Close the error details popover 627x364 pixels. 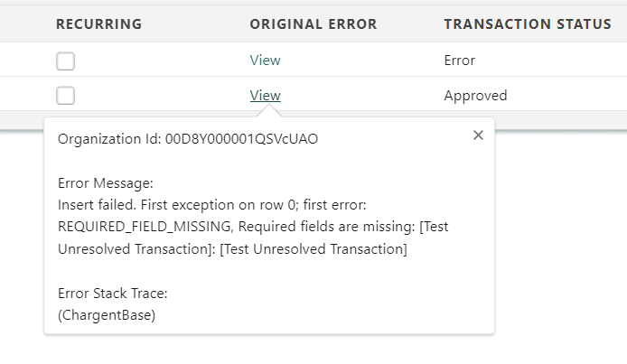pos(478,135)
